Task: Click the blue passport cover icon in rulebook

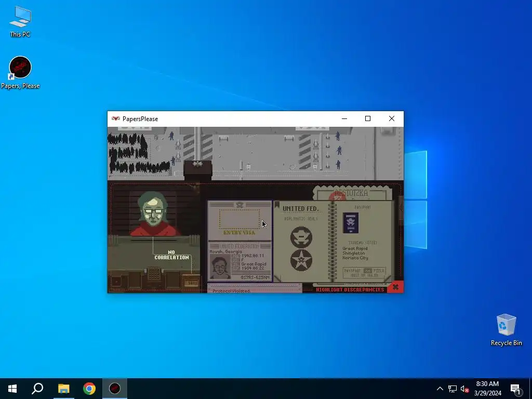Action: [x=351, y=222]
